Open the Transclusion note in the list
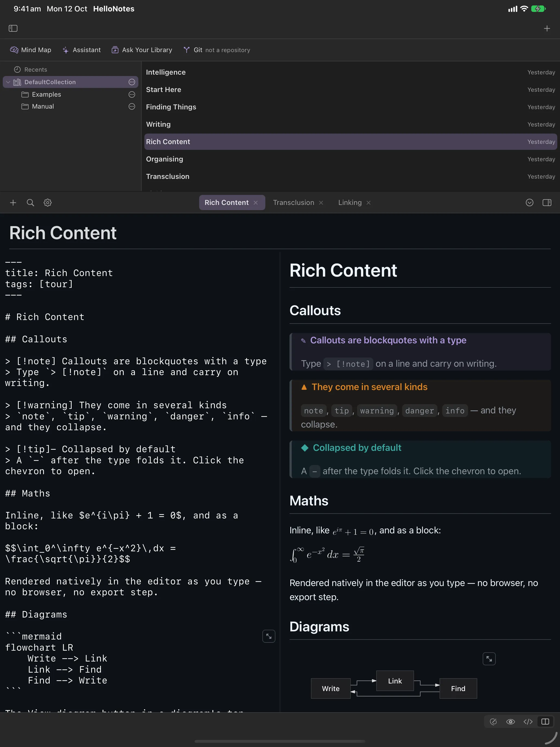This screenshot has width=560, height=747. (350, 177)
